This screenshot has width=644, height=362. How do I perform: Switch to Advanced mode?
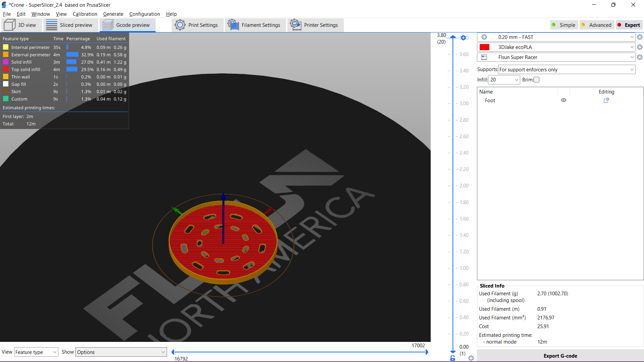(x=596, y=25)
